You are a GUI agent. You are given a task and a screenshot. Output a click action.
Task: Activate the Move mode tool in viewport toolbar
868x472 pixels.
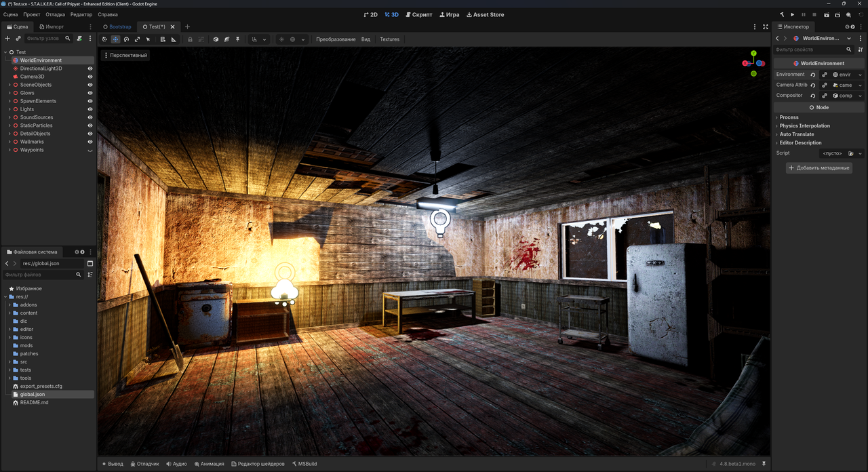116,39
